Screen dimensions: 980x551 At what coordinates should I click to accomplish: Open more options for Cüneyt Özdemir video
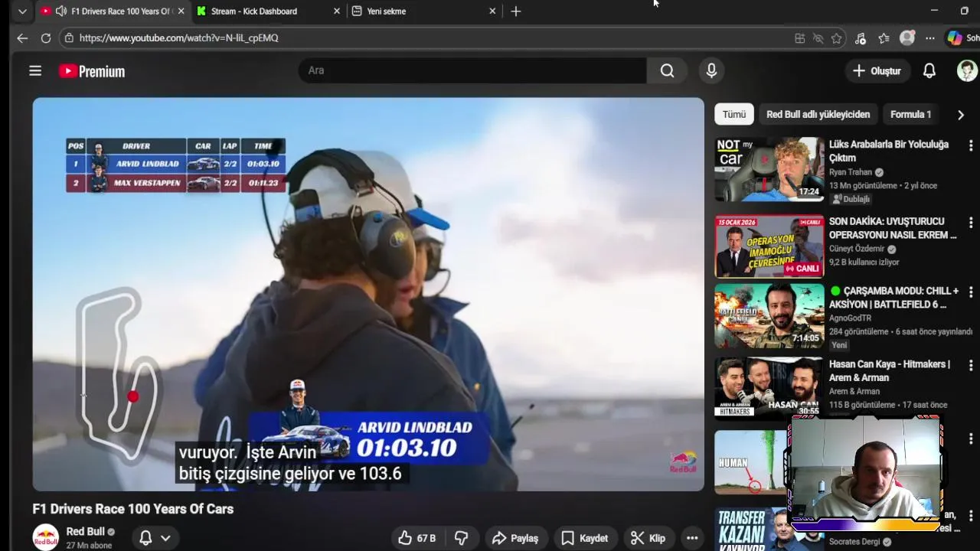click(971, 222)
